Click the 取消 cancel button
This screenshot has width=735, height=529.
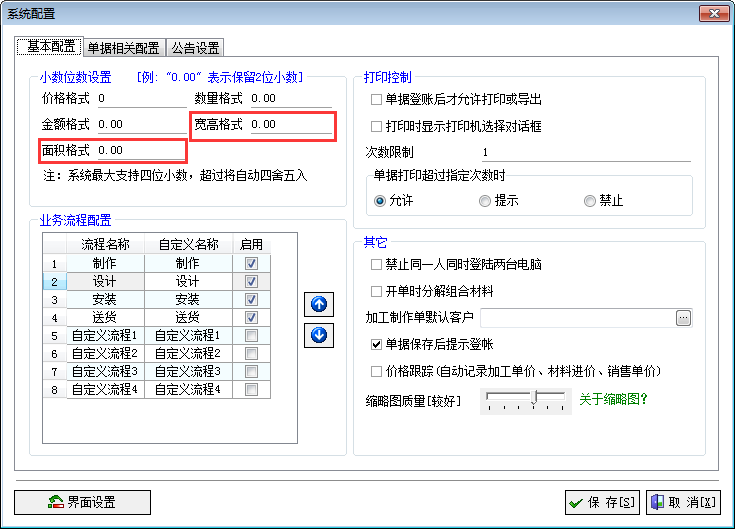tap(683, 502)
